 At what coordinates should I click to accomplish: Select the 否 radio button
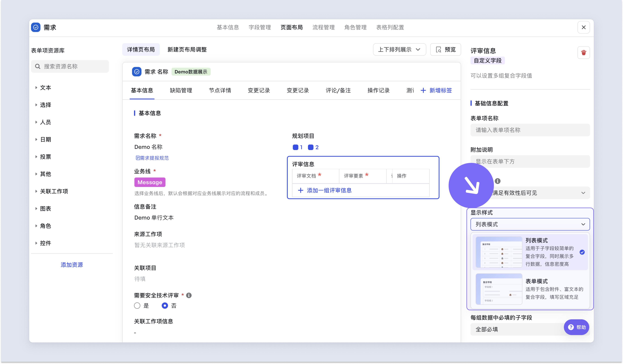[x=165, y=306]
